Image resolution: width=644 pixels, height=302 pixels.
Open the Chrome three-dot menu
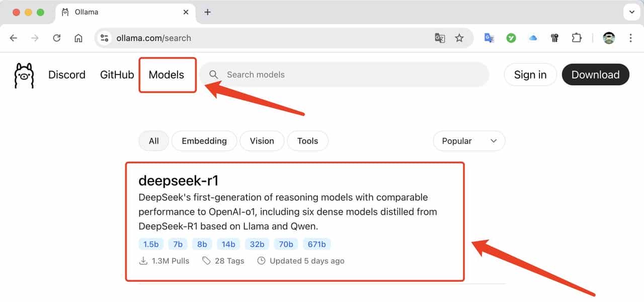click(x=630, y=38)
